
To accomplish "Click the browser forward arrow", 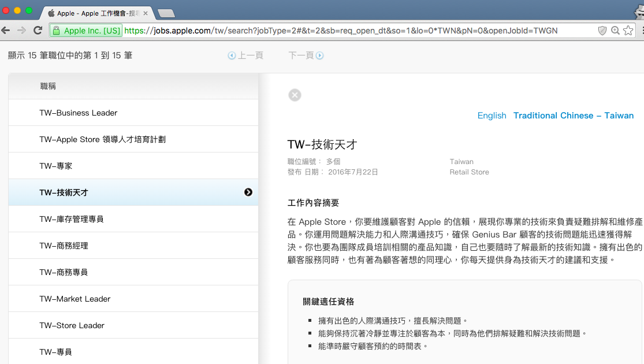I will coord(22,31).
